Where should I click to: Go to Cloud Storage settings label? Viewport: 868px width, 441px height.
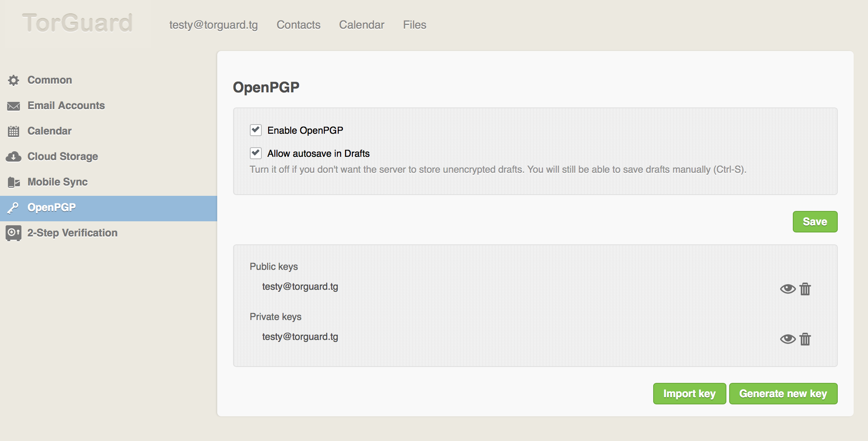[62, 156]
